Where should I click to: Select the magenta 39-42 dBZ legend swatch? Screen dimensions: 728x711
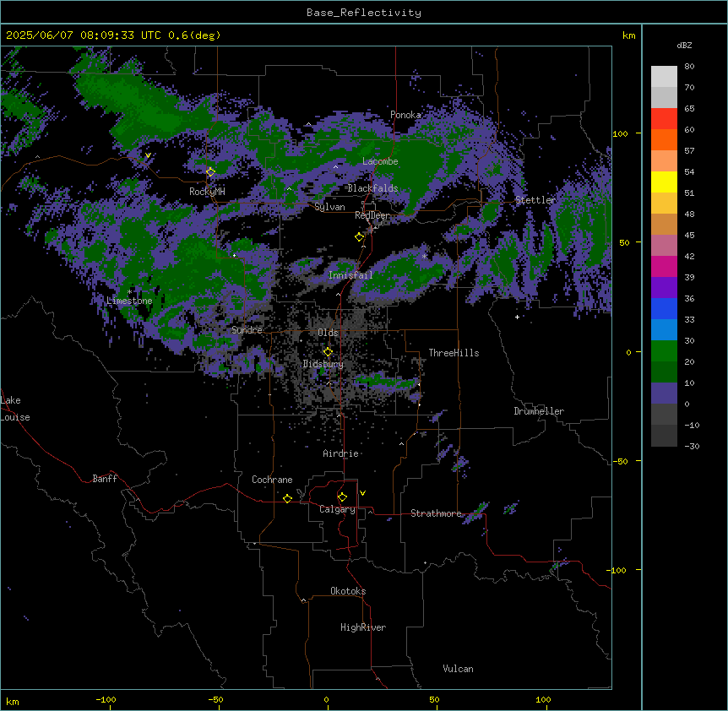(x=664, y=267)
